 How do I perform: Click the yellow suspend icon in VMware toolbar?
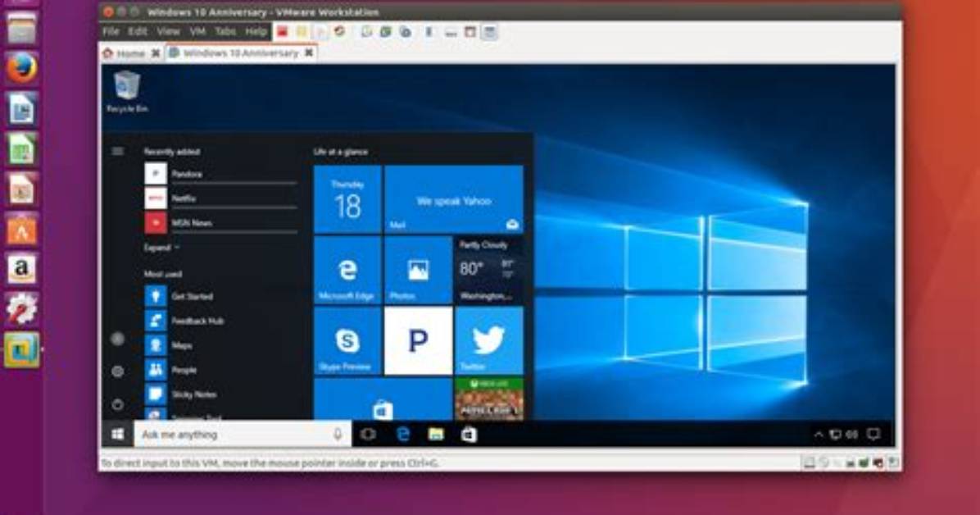pyautogui.click(x=302, y=31)
